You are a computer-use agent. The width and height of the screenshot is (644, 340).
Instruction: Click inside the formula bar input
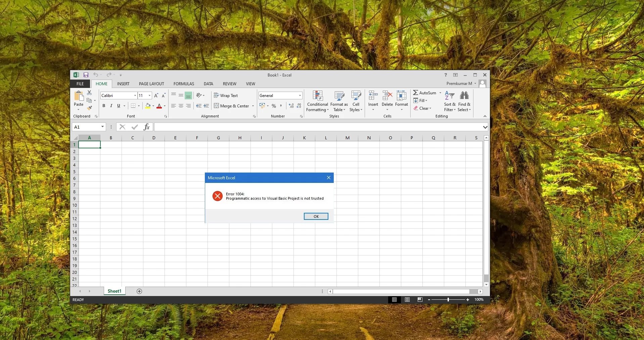click(318, 127)
